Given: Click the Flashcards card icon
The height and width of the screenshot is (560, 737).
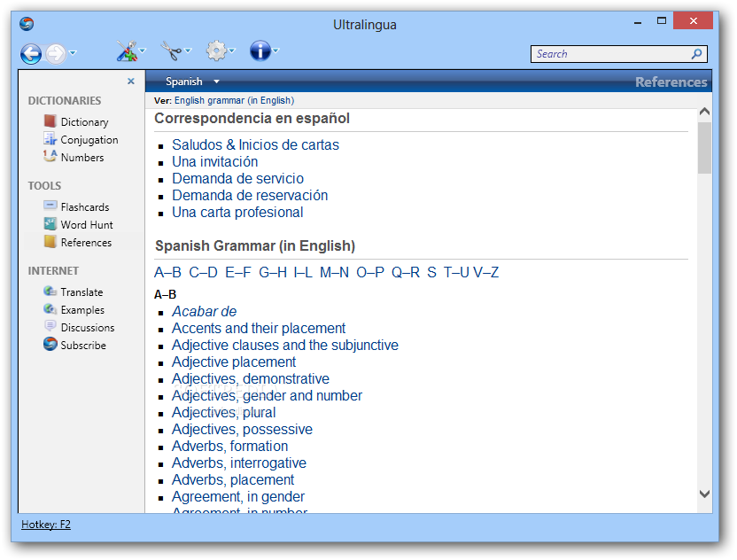Looking at the screenshot, I should [x=50, y=205].
